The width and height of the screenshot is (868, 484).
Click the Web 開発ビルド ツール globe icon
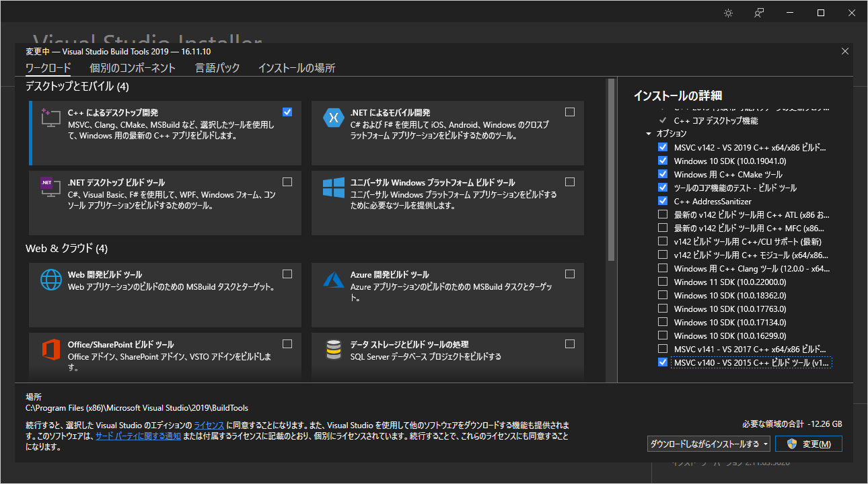pos(50,280)
